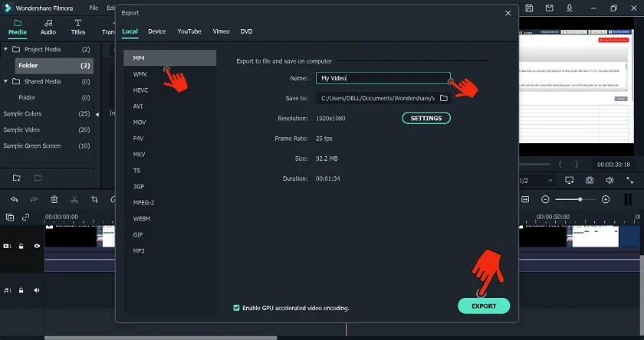Mute audio track 1
The width and height of the screenshot is (644, 340).
pyautogui.click(x=37, y=290)
